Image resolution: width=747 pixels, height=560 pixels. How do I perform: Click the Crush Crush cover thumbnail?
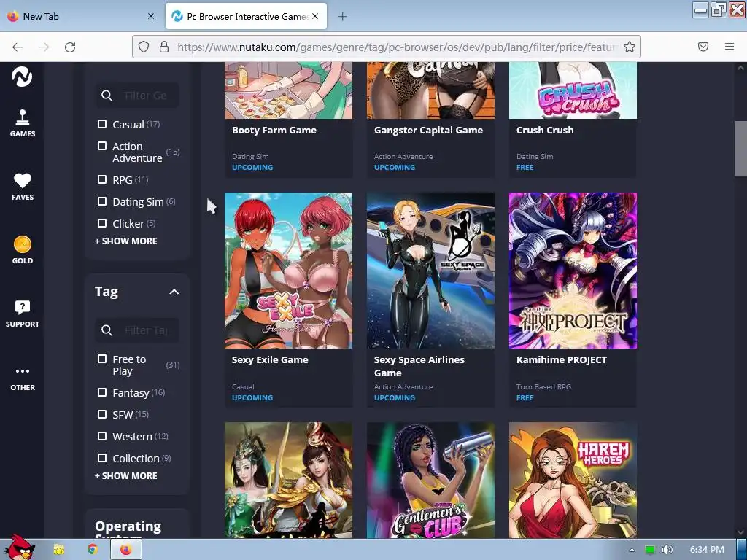click(573, 90)
